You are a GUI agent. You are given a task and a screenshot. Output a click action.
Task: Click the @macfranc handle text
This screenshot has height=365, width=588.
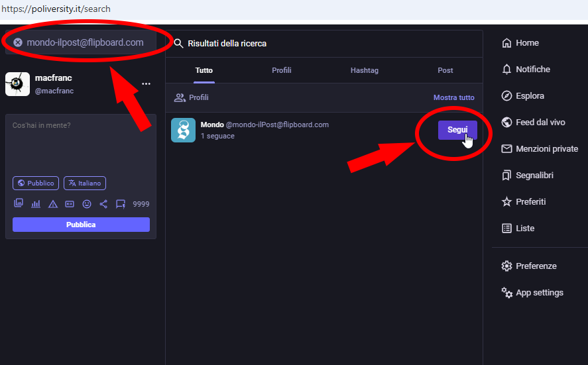click(x=54, y=91)
